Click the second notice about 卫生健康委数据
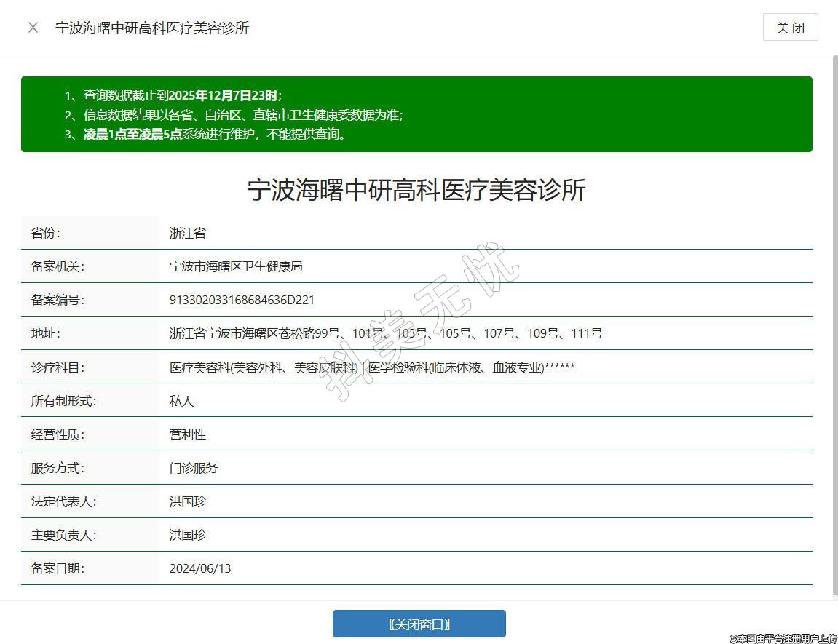This screenshot has height=644, width=838. pyautogui.click(x=233, y=115)
